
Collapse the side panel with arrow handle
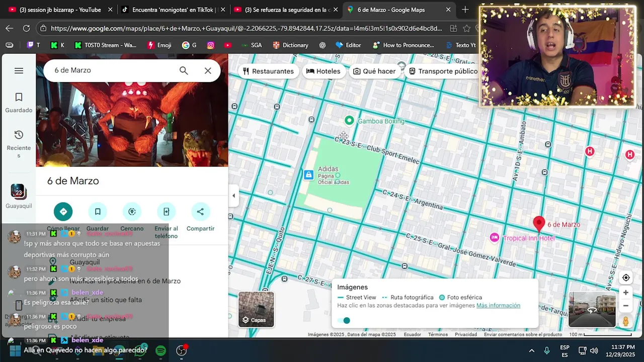point(233,196)
